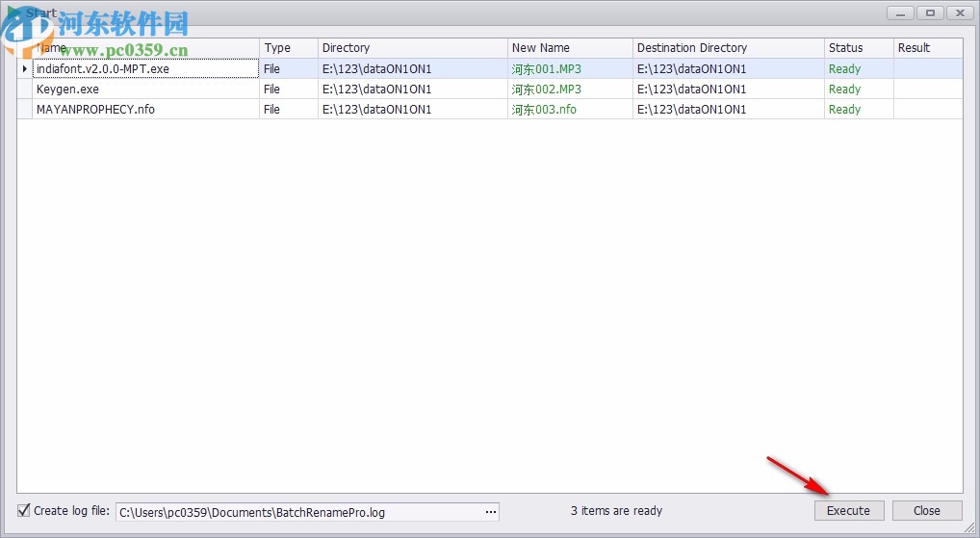The image size is (980, 538).
Task: Sort by New Name column header
Action: click(x=570, y=48)
